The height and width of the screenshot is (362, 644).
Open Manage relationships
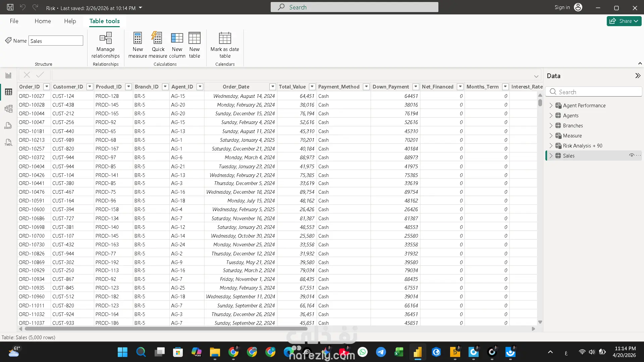106,45
